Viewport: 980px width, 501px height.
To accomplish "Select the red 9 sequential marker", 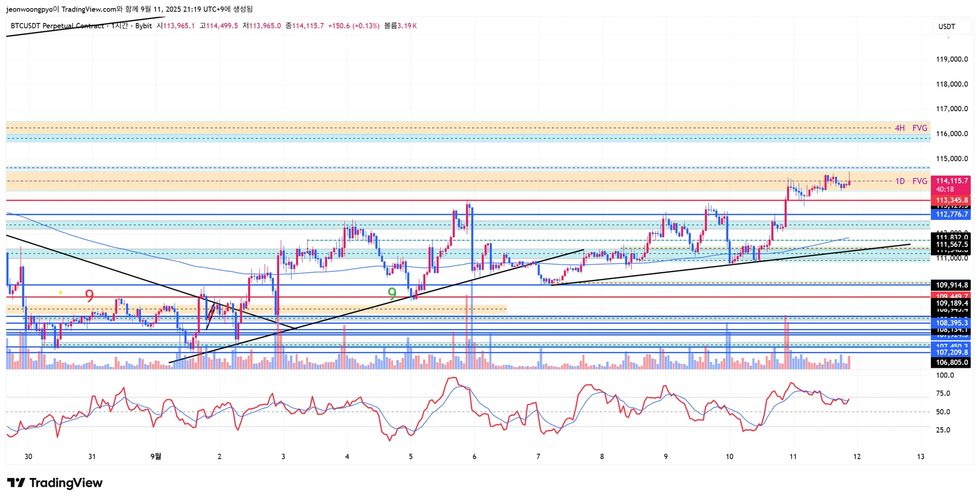I will point(89,296).
